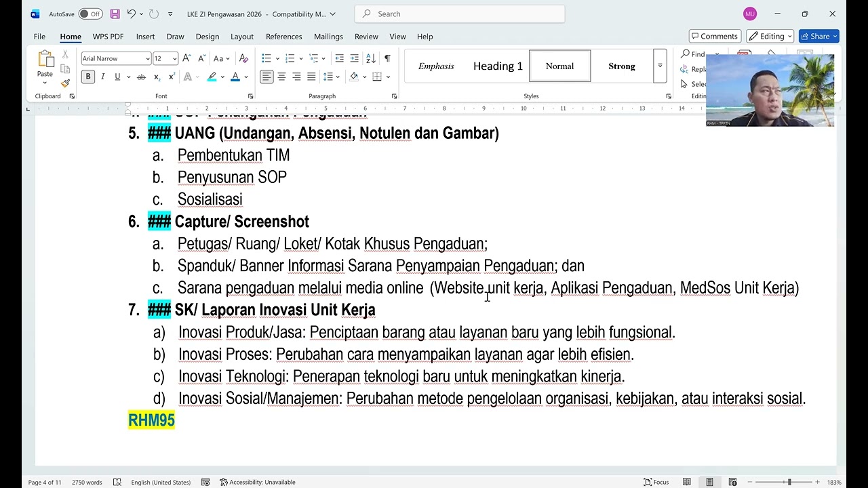Expand underline style options arrow
Image resolution: width=868 pixels, height=488 pixels.
pos(127,77)
